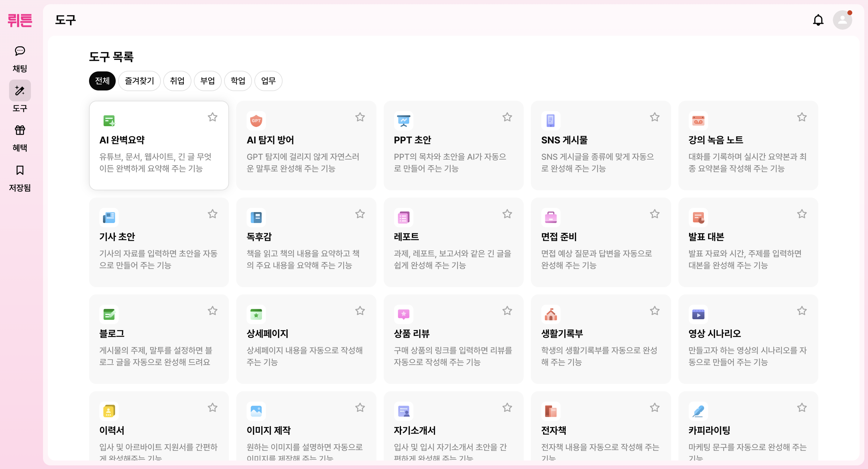Click the AI 탐지 방어 GPT shield icon
This screenshot has width=868, height=469.
(x=256, y=120)
